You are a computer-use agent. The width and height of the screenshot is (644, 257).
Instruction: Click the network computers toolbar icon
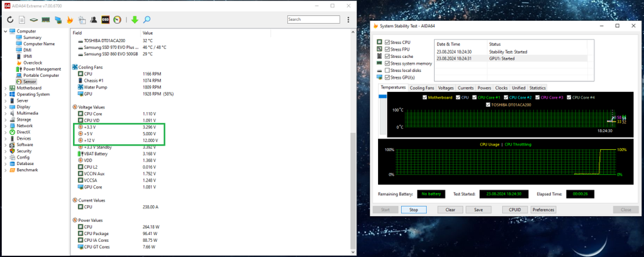[58, 20]
